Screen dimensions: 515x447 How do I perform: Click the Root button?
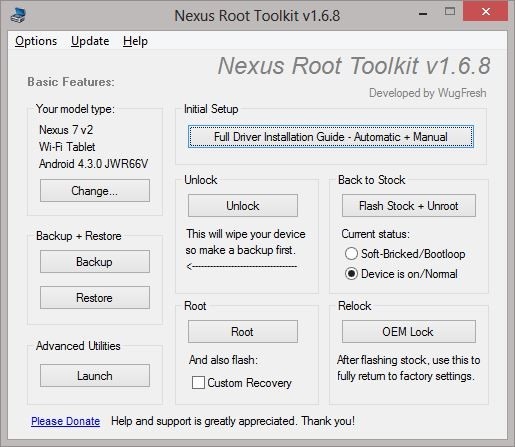243,332
